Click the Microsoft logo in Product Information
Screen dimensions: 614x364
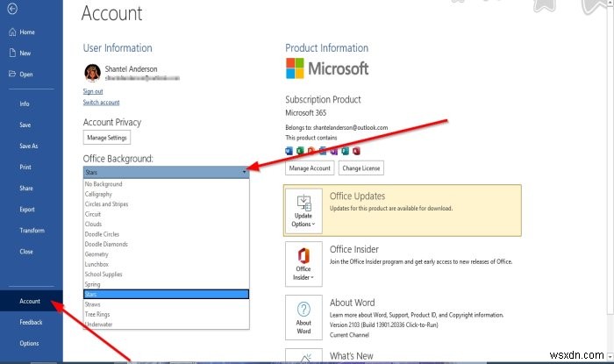click(327, 68)
